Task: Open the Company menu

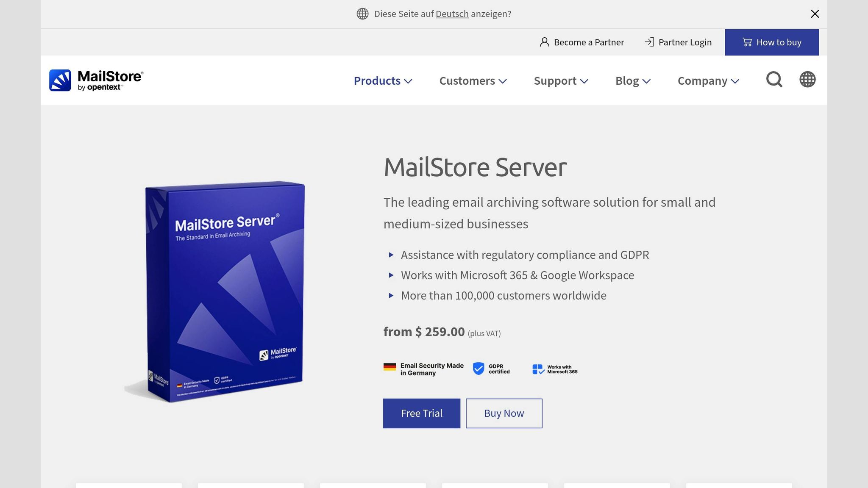Action: coord(708,80)
